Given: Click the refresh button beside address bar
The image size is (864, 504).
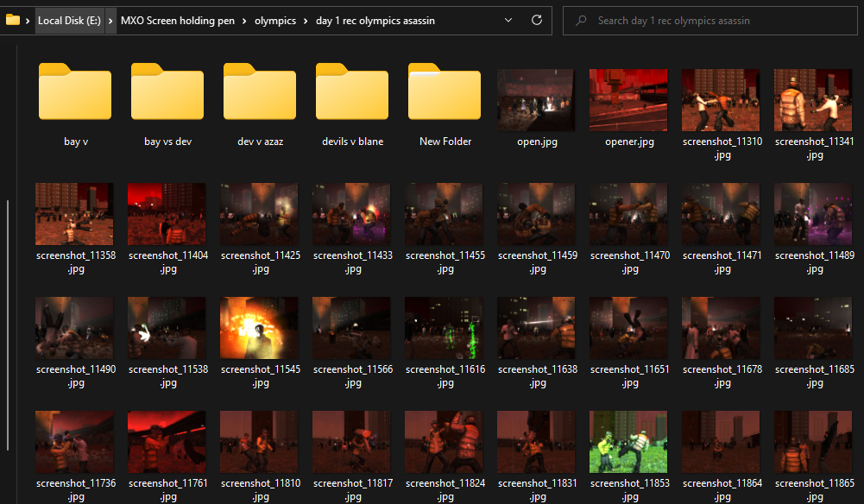Looking at the screenshot, I should click(536, 20).
